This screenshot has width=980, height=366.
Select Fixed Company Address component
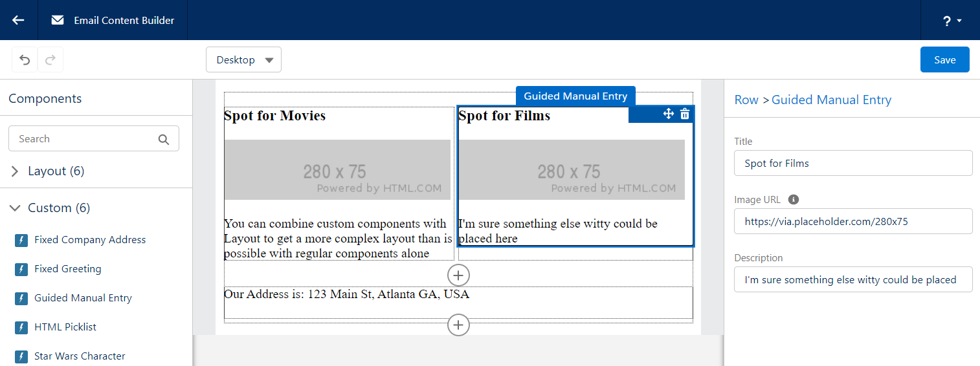point(80,240)
